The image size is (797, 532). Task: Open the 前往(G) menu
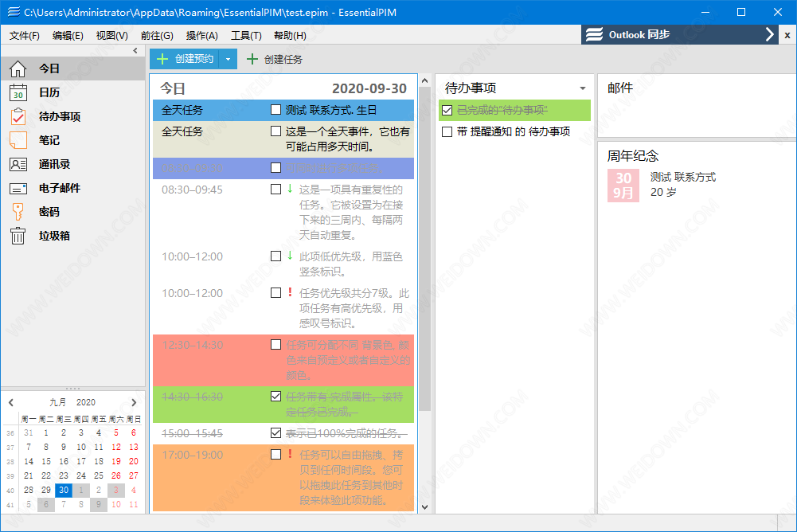(x=157, y=35)
